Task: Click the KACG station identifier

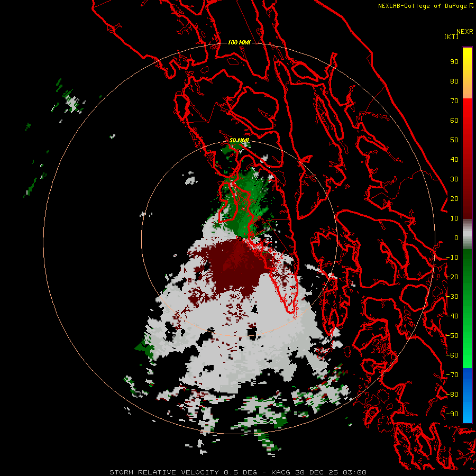Action: pos(280,472)
